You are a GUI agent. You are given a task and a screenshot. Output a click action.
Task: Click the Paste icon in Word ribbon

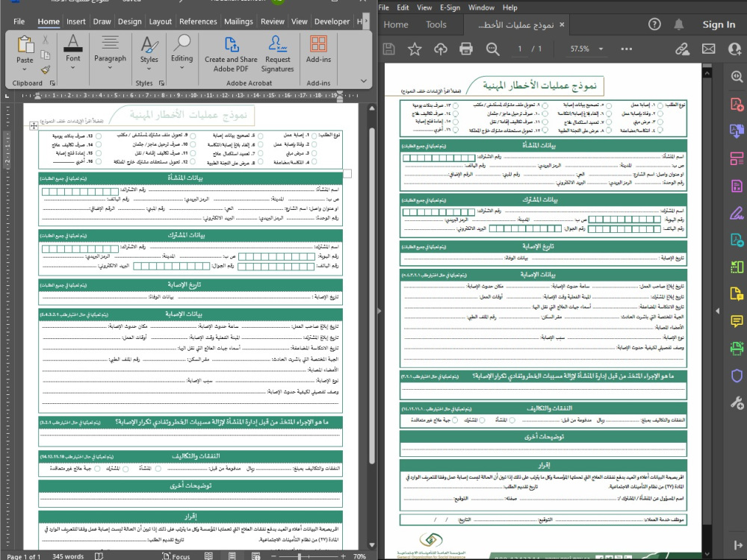[25, 44]
